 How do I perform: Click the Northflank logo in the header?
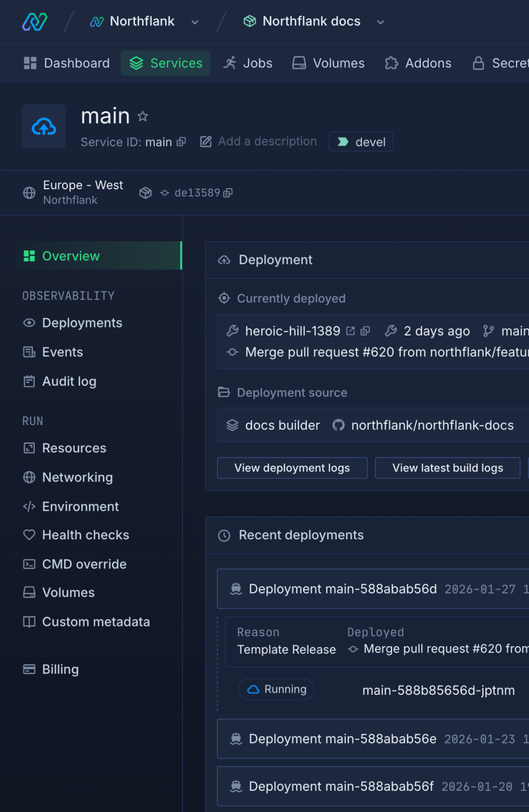[x=34, y=21]
